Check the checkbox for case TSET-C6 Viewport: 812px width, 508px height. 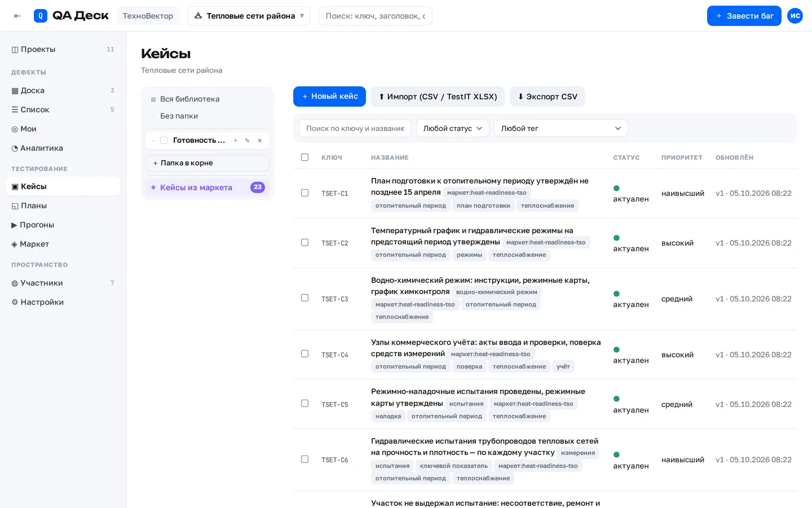[x=304, y=459]
